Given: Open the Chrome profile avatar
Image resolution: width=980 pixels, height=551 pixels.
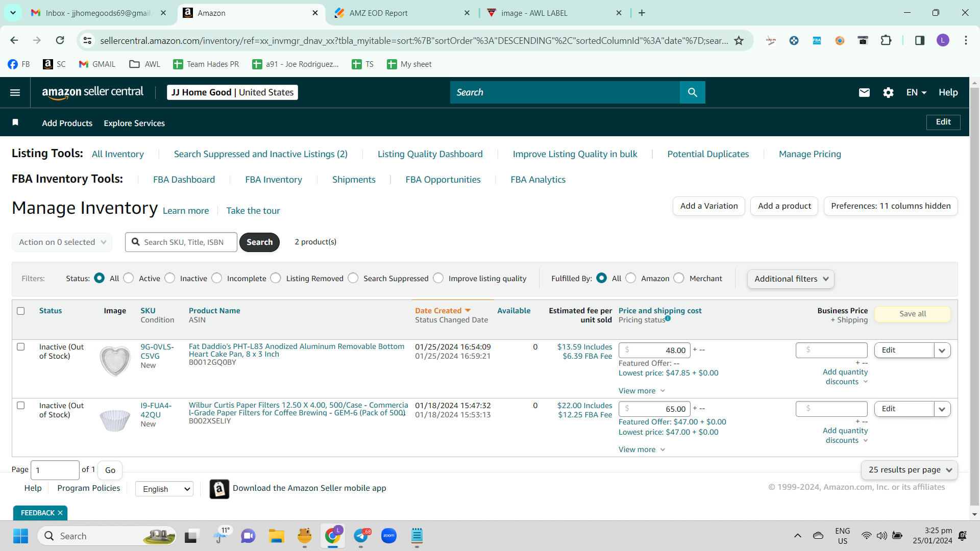Looking at the screenshot, I should coord(943,40).
